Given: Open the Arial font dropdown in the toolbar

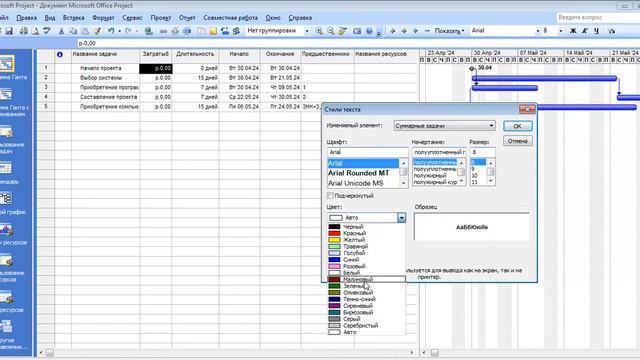Looking at the screenshot, I should 538,31.
